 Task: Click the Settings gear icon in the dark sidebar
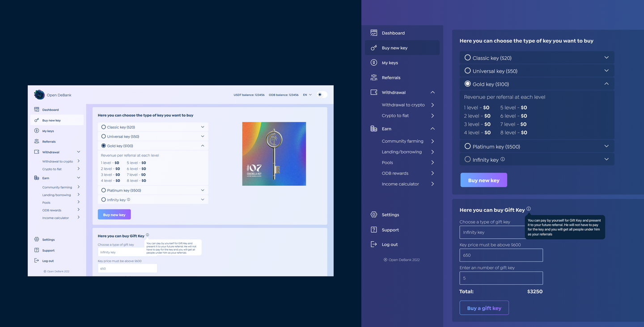[374, 214]
